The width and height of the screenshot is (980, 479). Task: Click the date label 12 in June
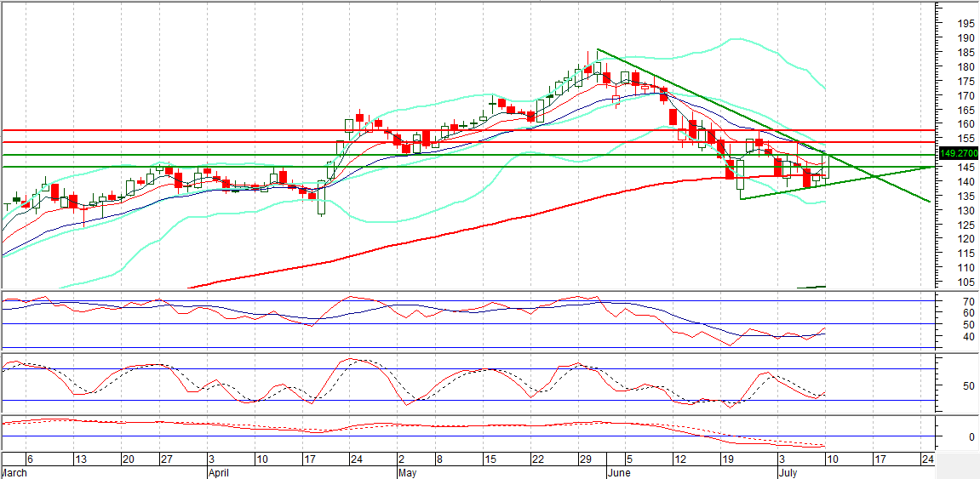click(679, 459)
